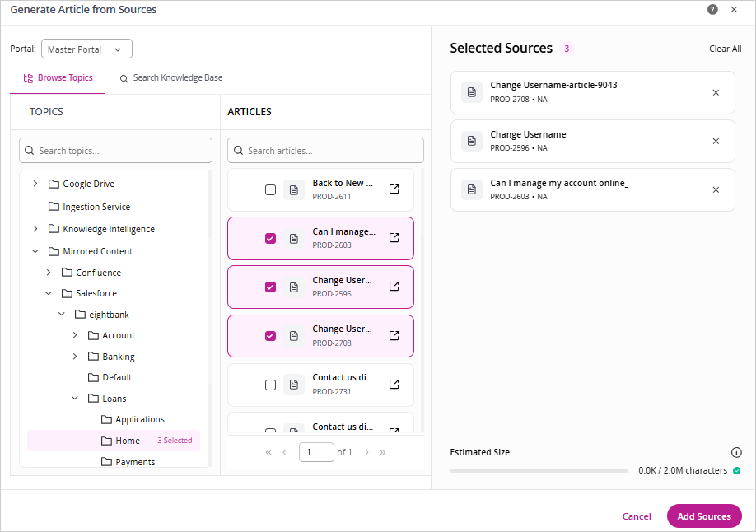Select the Ingestion Service topic

tap(89, 207)
